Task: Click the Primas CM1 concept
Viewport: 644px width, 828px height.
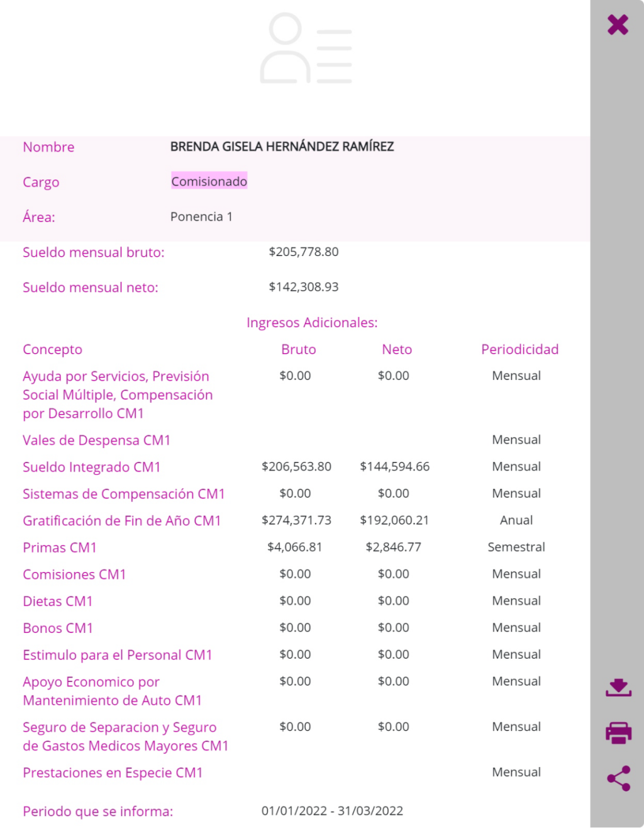Action: click(x=60, y=547)
